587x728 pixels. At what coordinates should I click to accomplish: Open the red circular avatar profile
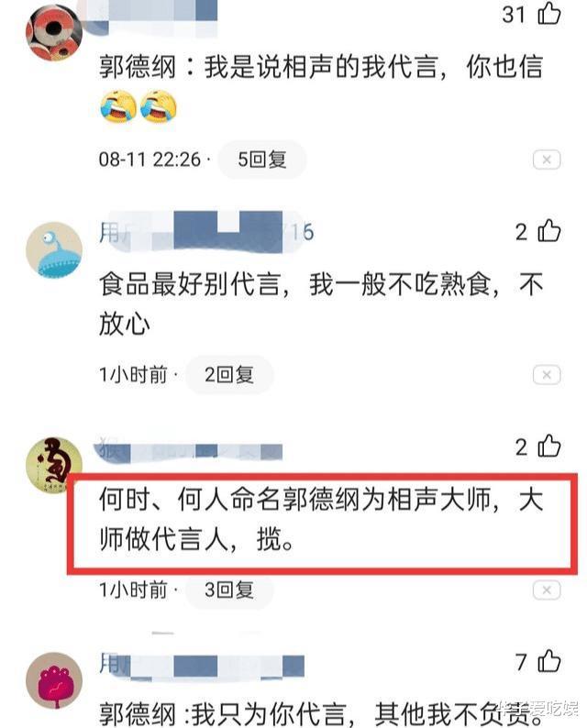tap(54, 34)
